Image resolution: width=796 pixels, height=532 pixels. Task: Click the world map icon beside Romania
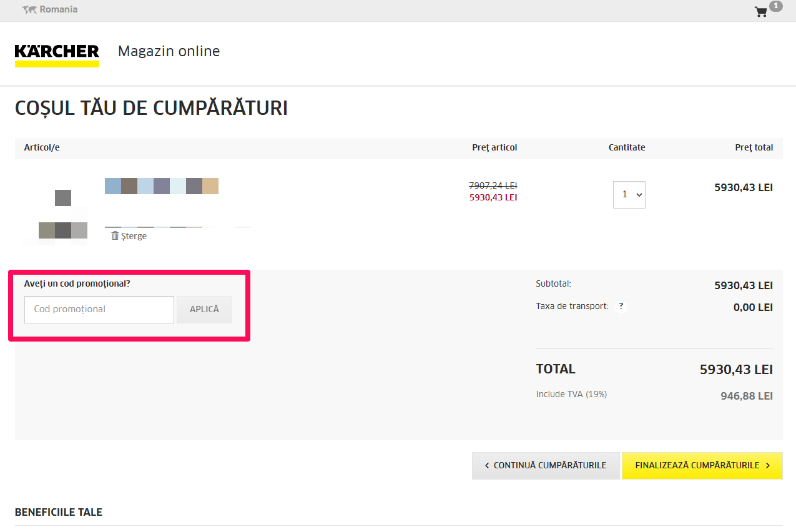(x=29, y=10)
